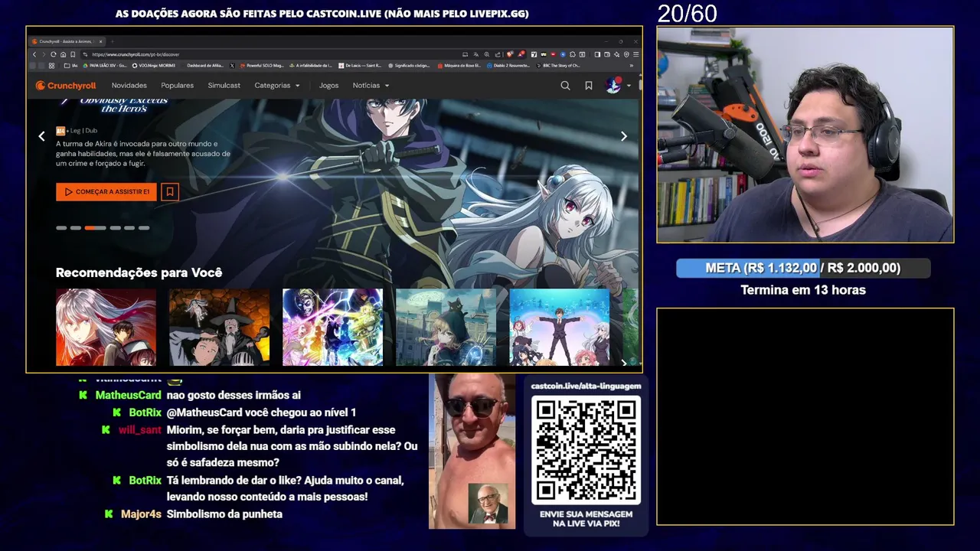Open a new tab with the plus button

point(112,41)
